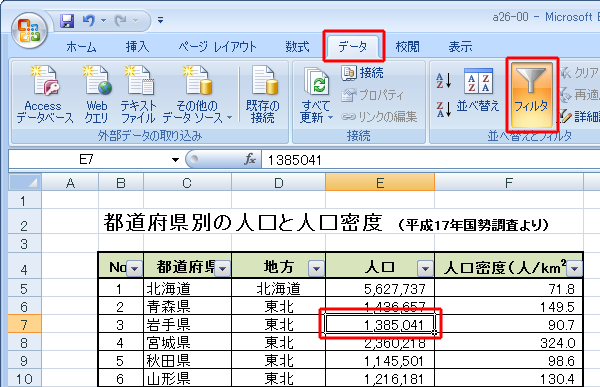Open the 人口密度 column filter dropdown
The height and width of the screenshot is (387, 600).
click(x=574, y=269)
